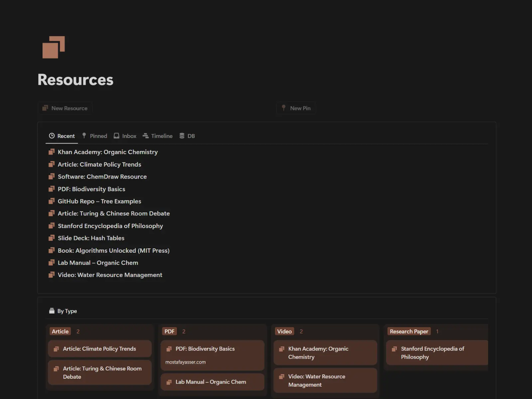Click the database stack icon beside DB
Screen dimensions: 532x399
coord(182,136)
